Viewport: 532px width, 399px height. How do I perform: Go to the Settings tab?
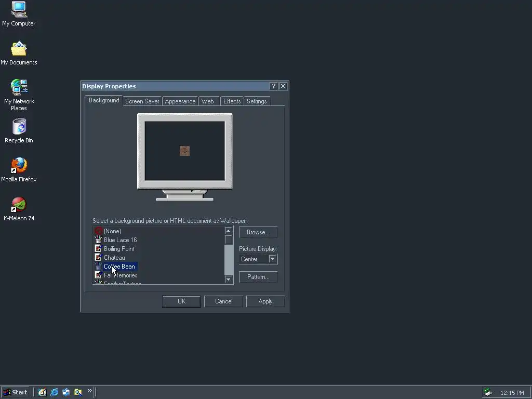[x=257, y=101]
